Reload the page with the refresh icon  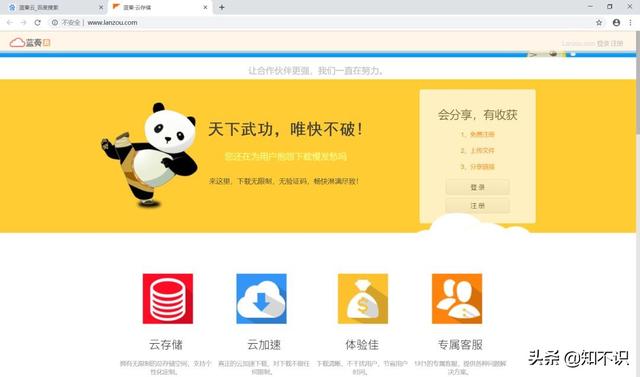click(x=38, y=23)
